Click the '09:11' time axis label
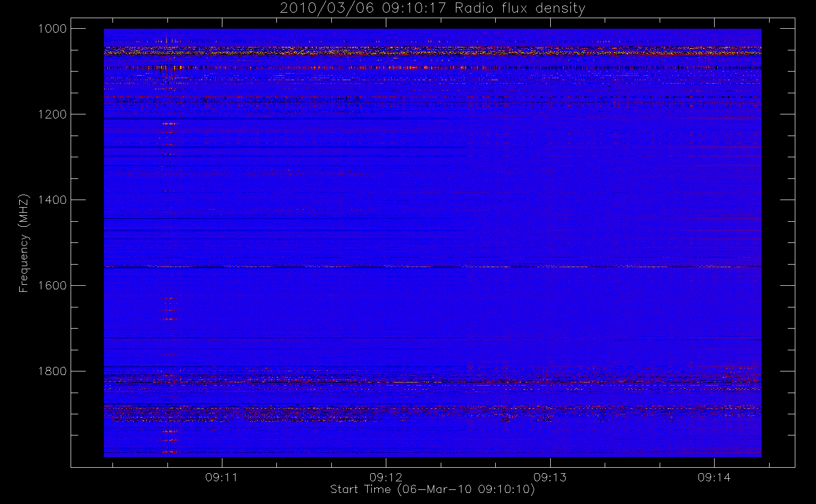This screenshot has height=504, width=816. tap(221, 477)
